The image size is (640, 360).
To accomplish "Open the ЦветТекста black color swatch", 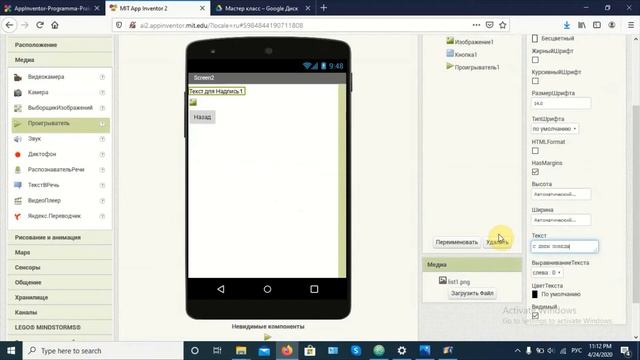I will (x=535, y=294).
